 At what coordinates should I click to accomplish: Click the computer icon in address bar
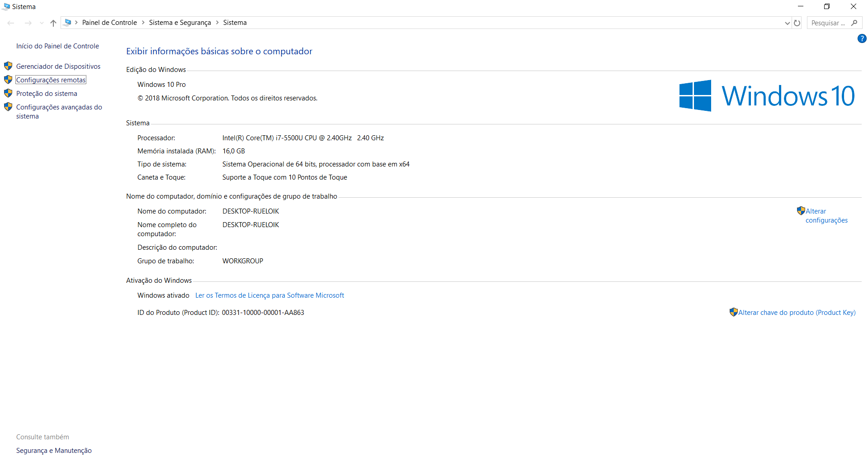(68, 22)
